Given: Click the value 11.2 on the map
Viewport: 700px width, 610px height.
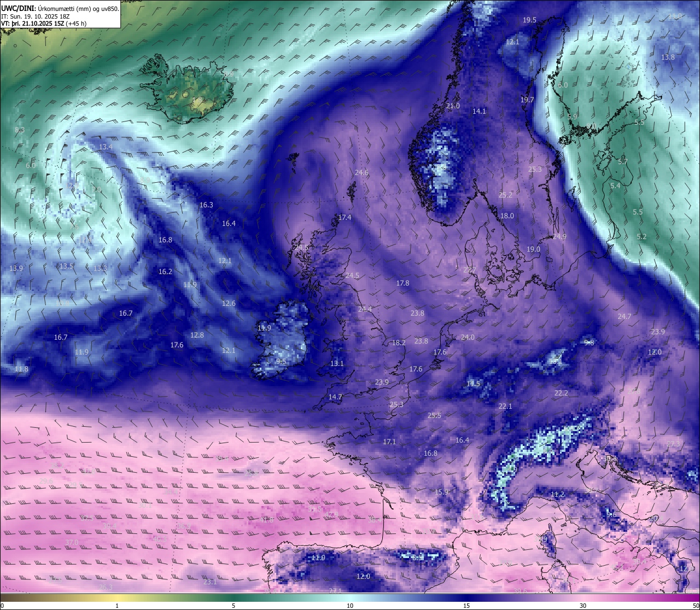Looking at the screenshot, I should [x=557, y=494].
